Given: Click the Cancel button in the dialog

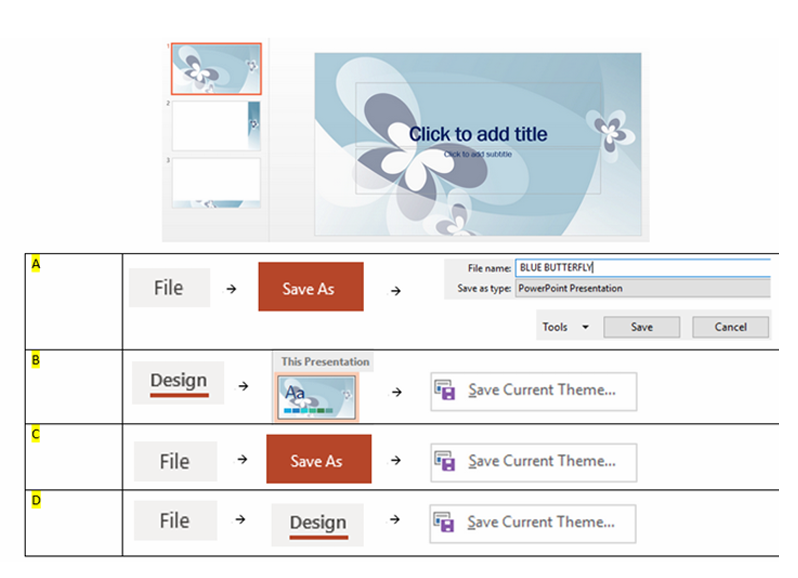Looking at the screenshot, I should 731,327.
